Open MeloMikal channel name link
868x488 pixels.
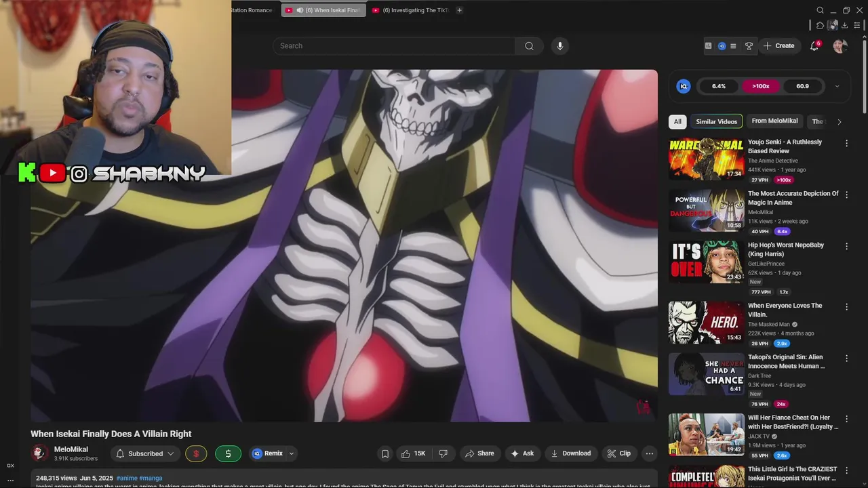(x=71, y=449)
